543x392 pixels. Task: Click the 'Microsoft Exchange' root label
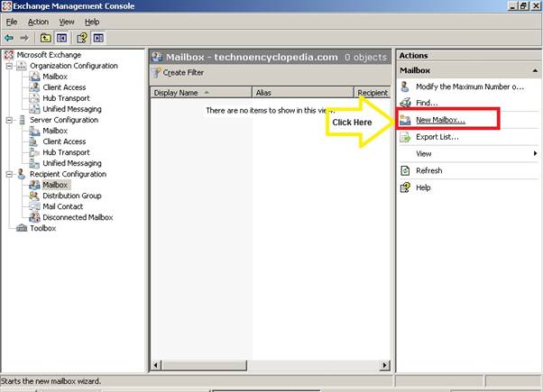[49, 55]
